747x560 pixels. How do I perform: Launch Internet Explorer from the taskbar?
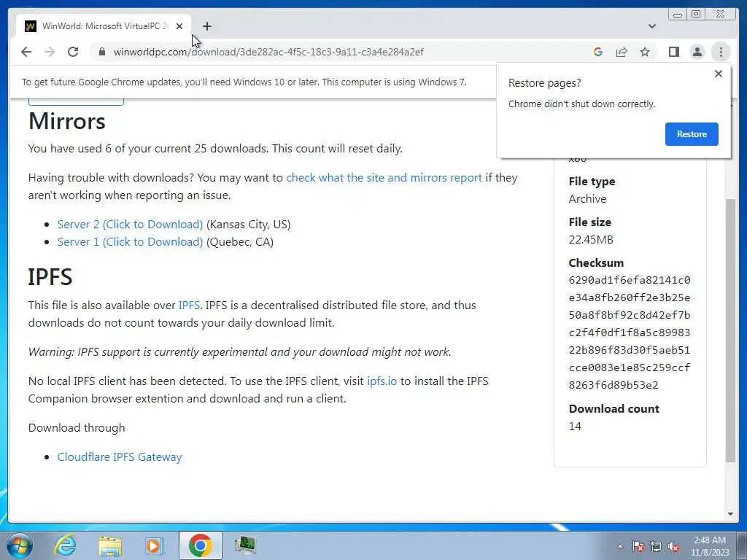point(65,545)
